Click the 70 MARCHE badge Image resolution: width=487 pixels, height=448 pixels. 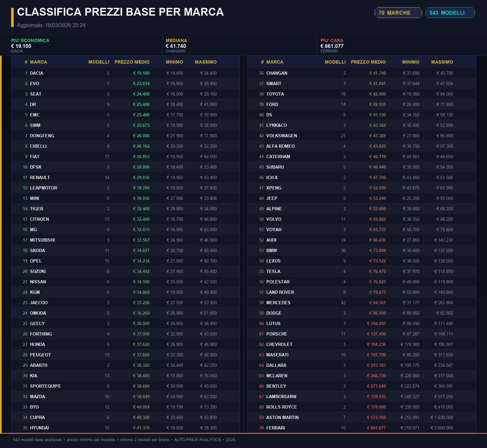pyautogui.click(x=398, y=13)
